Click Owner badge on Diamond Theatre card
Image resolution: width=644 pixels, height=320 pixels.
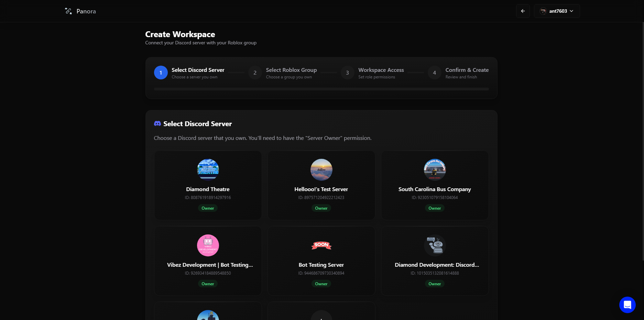(x=208, y=208)
